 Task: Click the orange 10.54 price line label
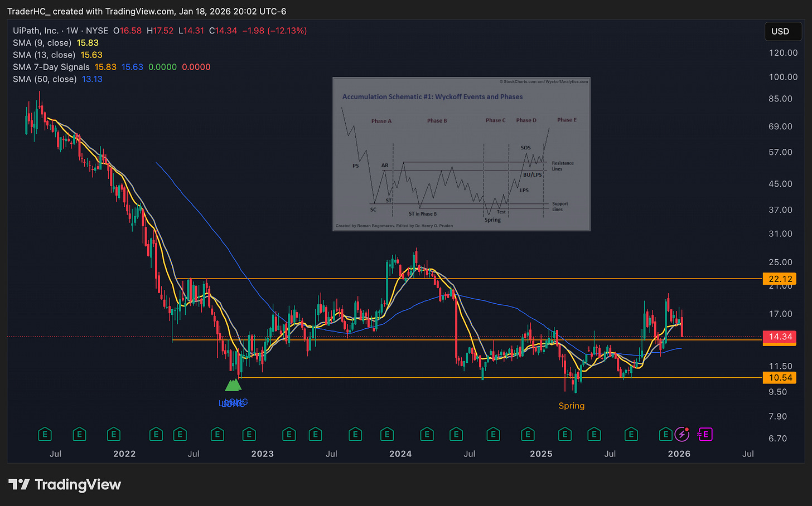[780, 378]
